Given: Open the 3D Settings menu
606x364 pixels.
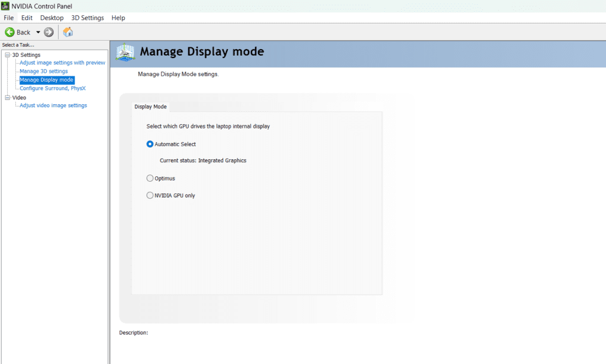Looking at the screenshot, I should [88, 18].
